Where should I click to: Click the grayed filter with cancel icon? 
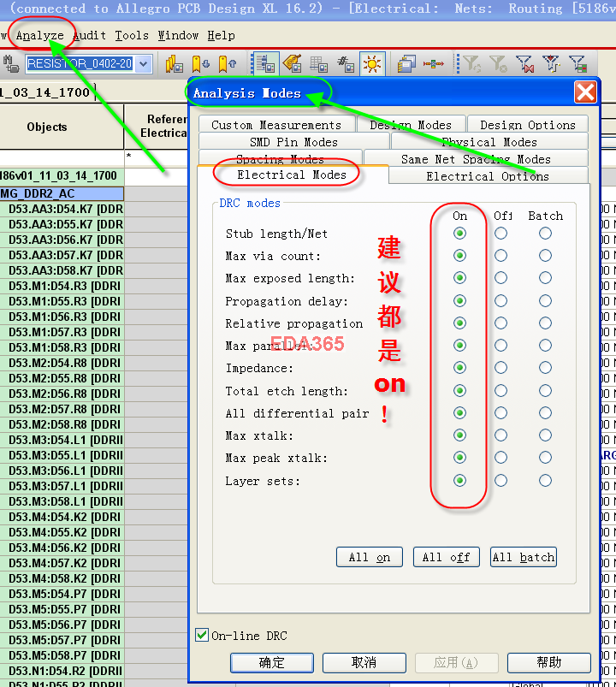pyautogui.click(x=498, y=64)
